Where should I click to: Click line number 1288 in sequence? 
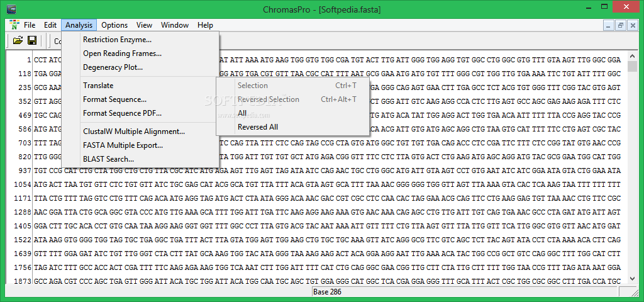coord(23,213)
